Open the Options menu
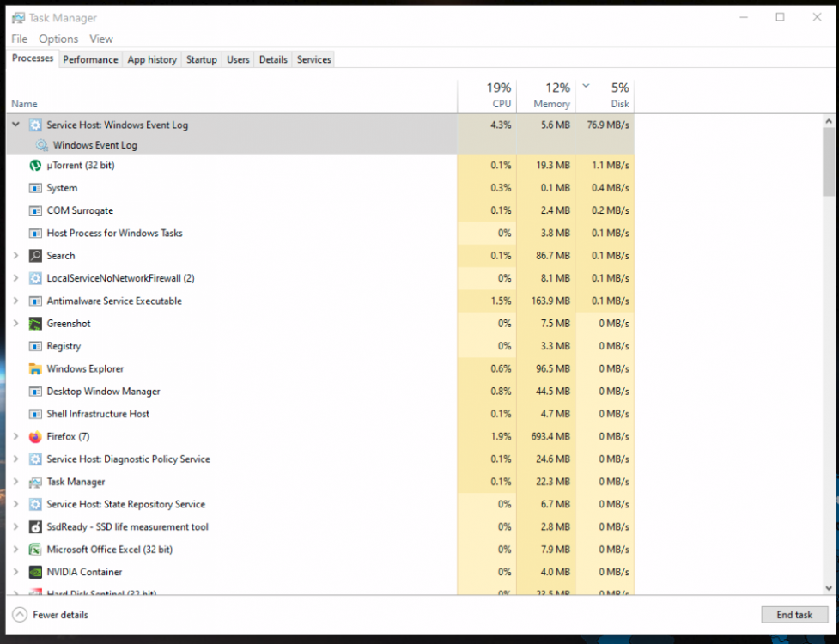The height and width of the screenshot is (644, 839). tap(58, 39)
